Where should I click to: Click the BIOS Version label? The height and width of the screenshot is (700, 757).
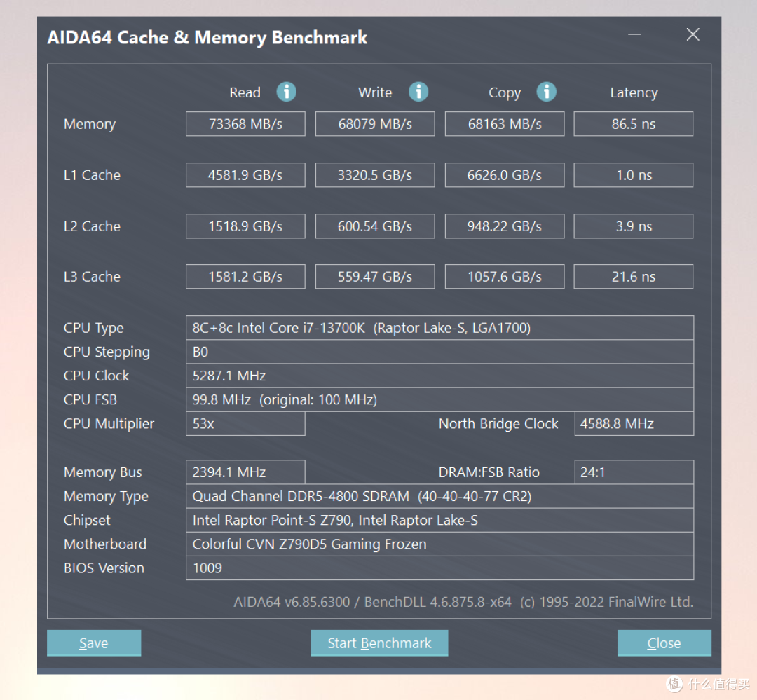[x=104, y=568]
